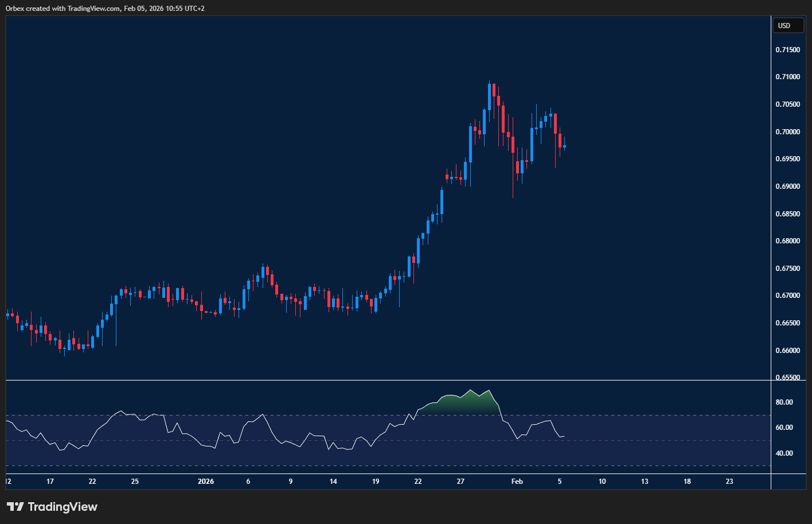Click the long red candle below 0.69000
This screenshot has width=812, height=524.
[x=512, y=172]
